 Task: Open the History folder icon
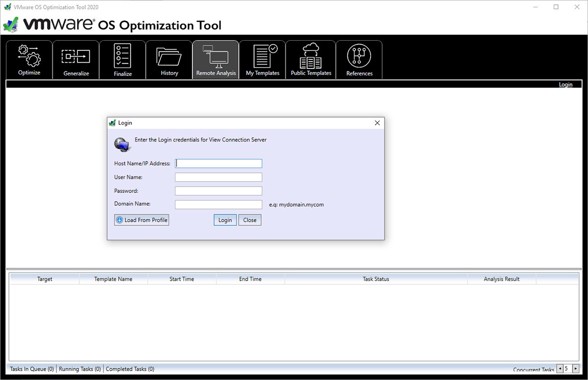click(x=169, y=56)
